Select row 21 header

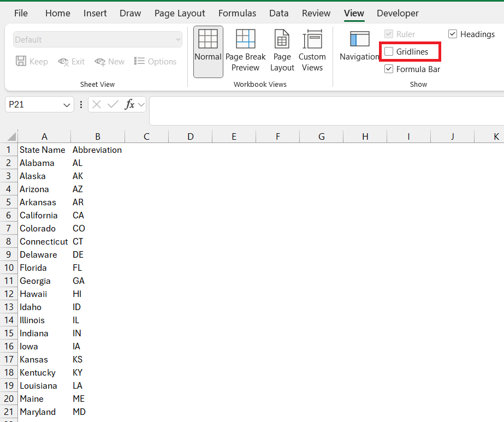[x=9, y=412]
